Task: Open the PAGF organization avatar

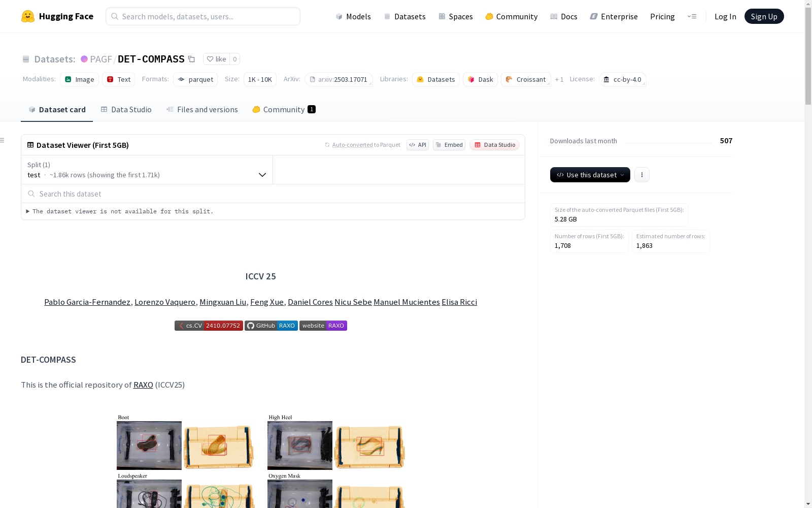Action: tap(84, 59)
